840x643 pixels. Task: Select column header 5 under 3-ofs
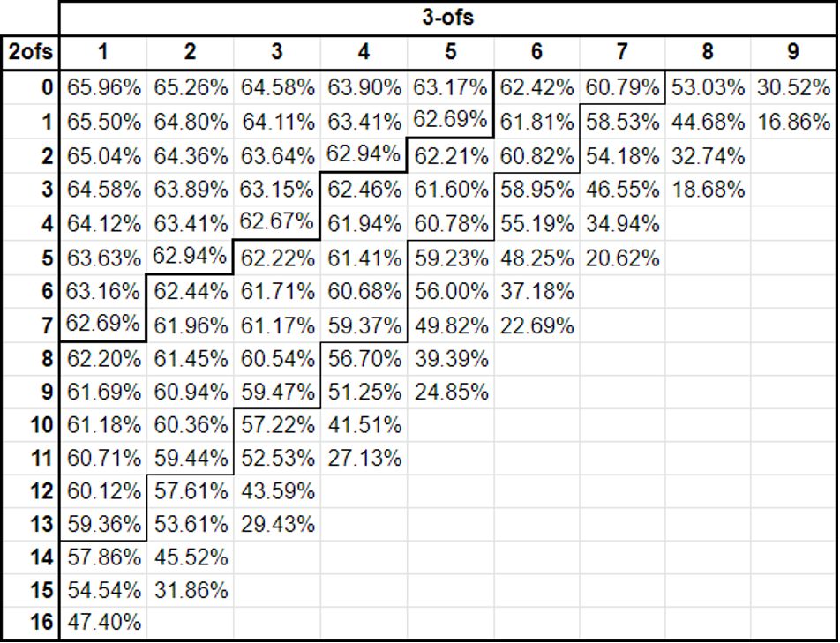click(x=450, y=52)
